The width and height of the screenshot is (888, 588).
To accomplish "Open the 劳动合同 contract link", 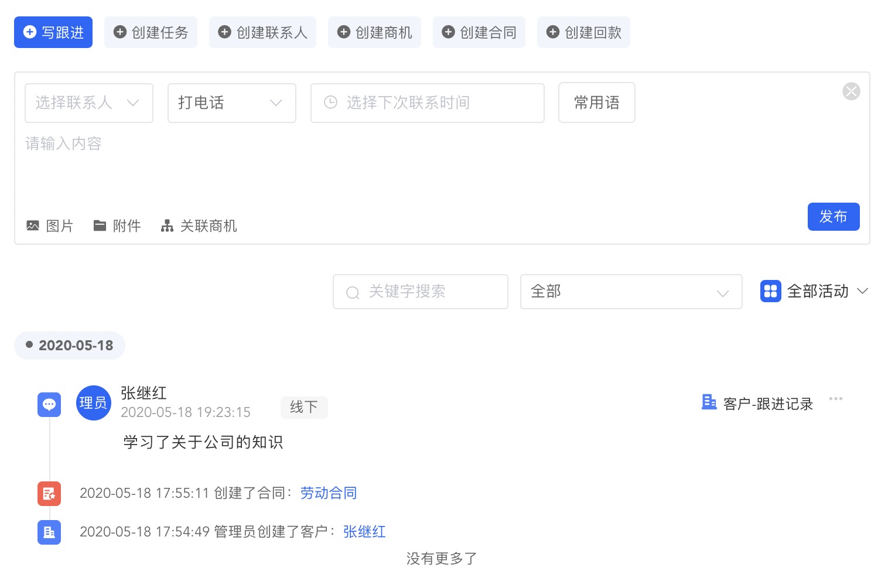I will (x=328, y=493).
